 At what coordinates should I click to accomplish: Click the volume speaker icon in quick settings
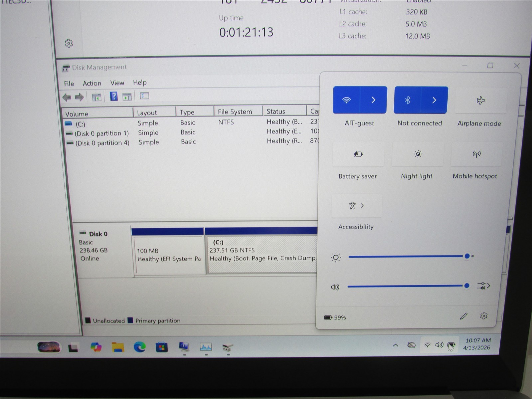[x=335, y=287]
